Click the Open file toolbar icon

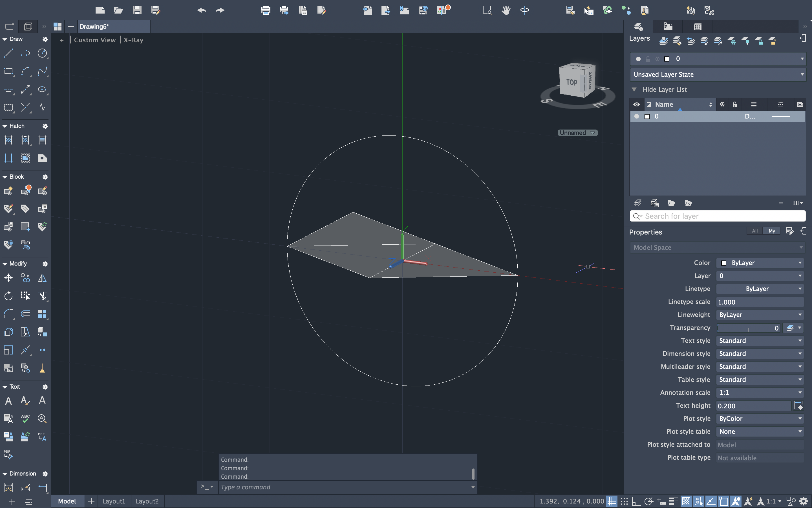pos(118,10)
